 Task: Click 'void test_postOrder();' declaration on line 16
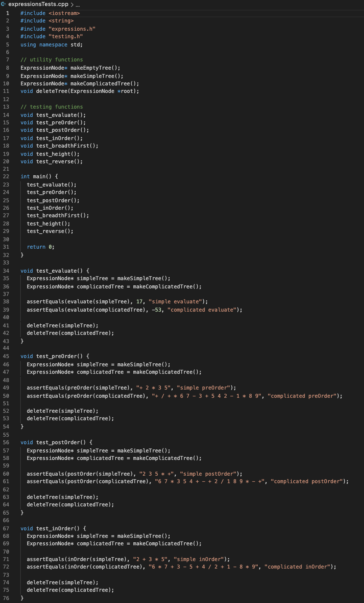coord(55,130)
